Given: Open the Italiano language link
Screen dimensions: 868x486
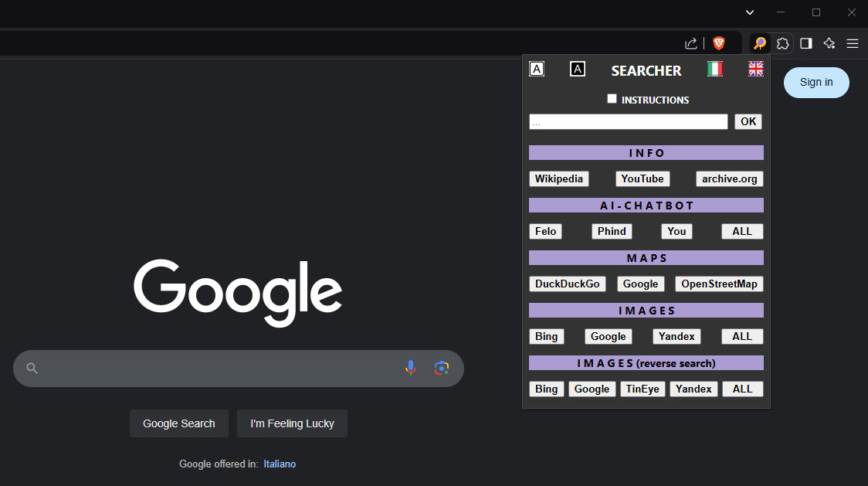Looking at the screenshot, I should point(280,464).
